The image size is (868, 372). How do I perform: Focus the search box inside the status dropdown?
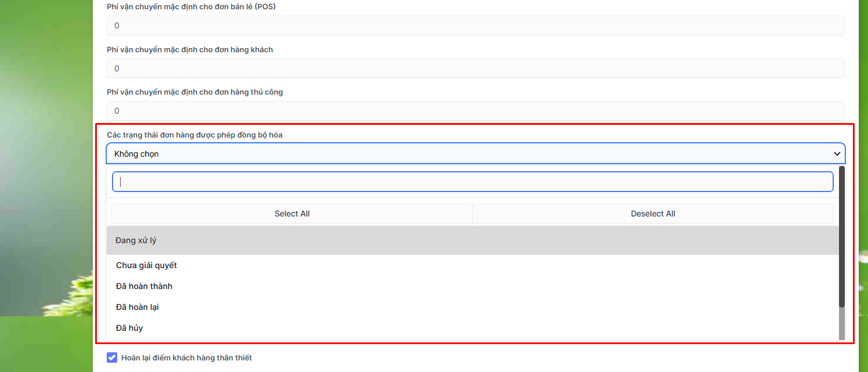click(472, 182)
